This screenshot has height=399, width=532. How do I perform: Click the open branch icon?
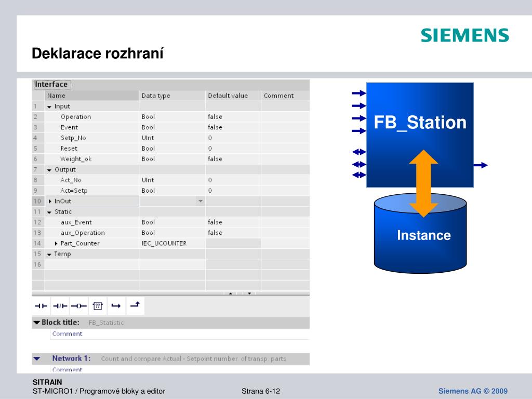[x=116, y=305]
